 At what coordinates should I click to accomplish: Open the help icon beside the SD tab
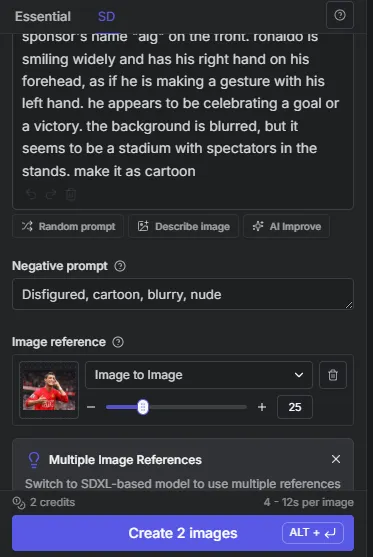[340, 15]
